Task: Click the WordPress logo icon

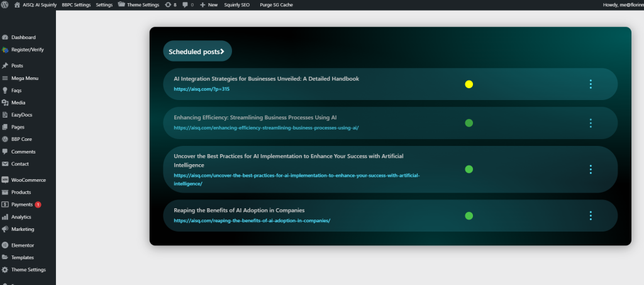Action: (6, 4)
